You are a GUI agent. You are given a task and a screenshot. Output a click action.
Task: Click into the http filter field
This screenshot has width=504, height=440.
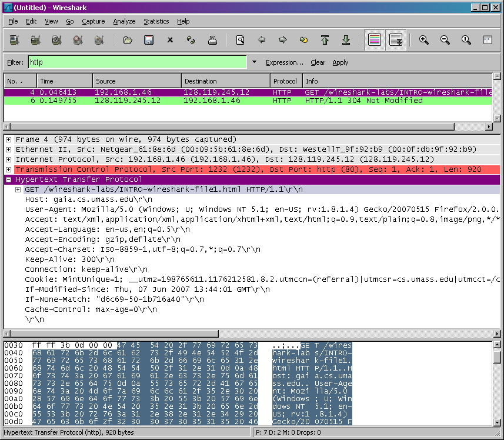tap(138, 62)
